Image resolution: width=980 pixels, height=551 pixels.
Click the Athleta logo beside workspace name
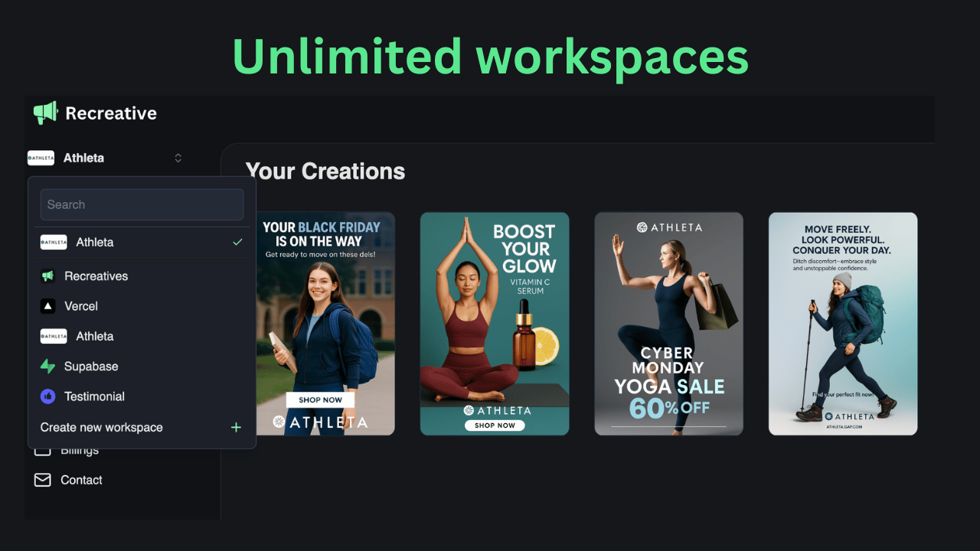point(41,158)
